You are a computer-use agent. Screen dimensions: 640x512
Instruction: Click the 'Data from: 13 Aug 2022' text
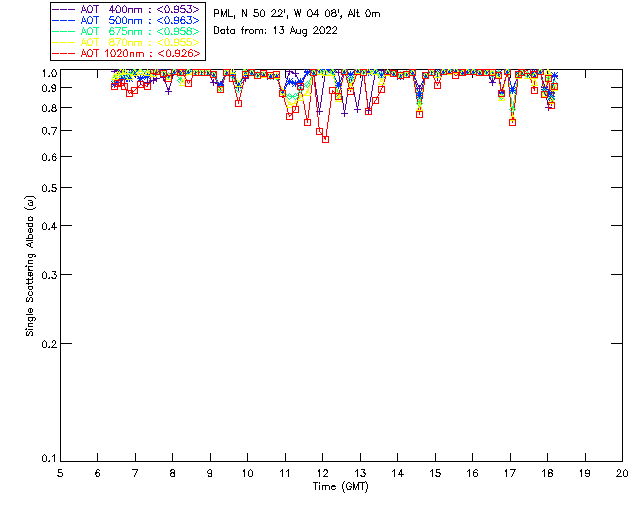click(x=276, y=31)
